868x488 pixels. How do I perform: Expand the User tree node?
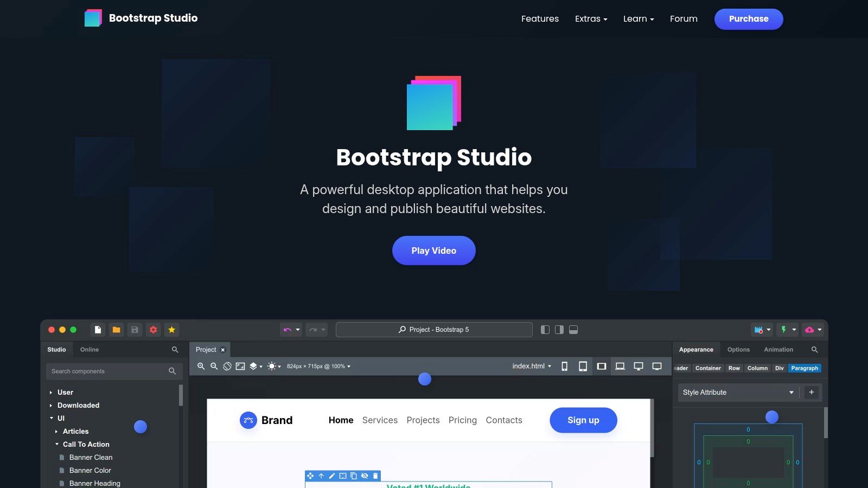click(x=51, y=393)
